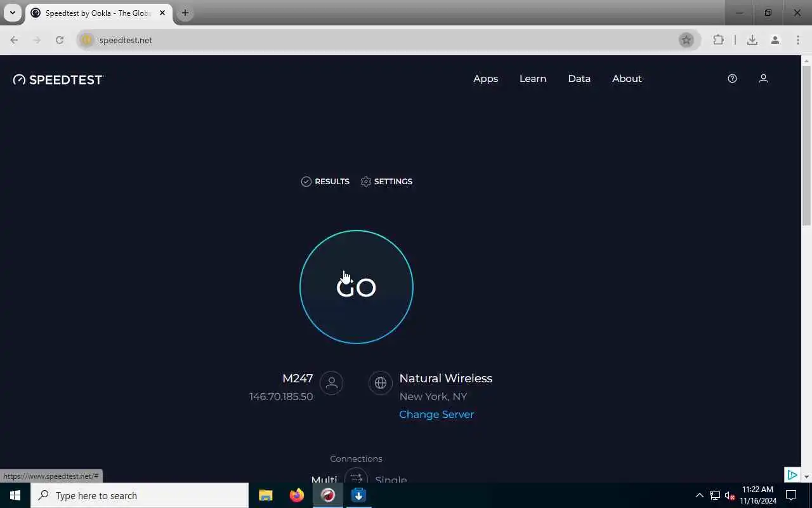Screen dimensions: 812x508
Task: Select Multi connection mode
Action: click(324, 479)
